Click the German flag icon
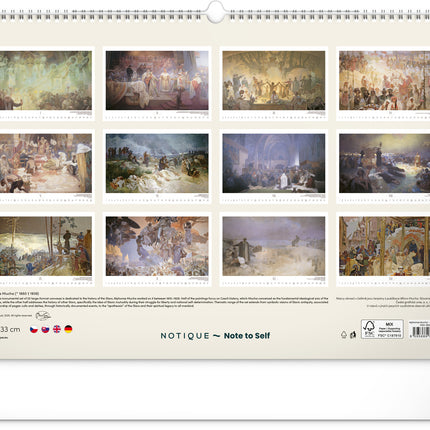Image resolution: width=430 pixels, height=430 pixels. point(68,329)
